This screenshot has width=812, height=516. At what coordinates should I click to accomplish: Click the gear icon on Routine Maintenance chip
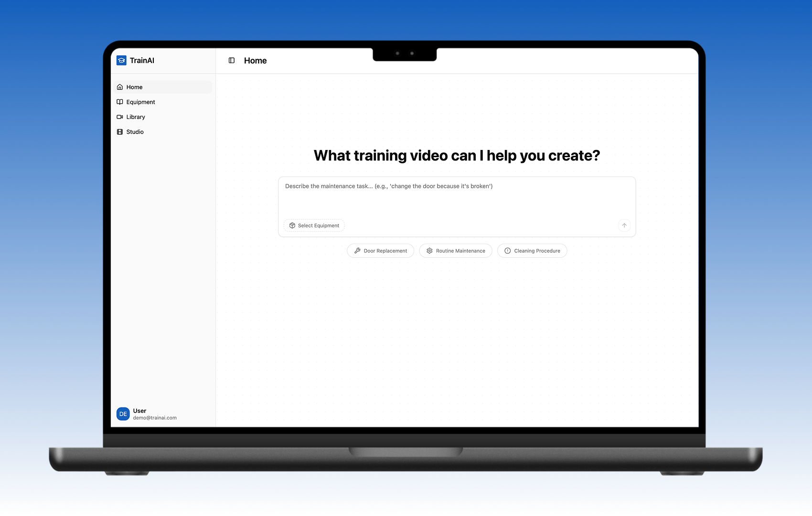tap(429, 250)
